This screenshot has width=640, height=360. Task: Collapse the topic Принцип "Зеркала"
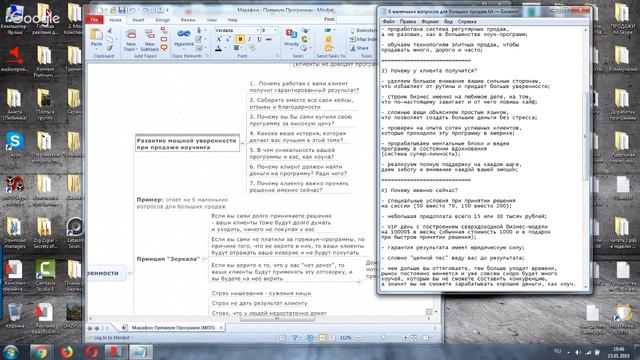tap(204, 259)
